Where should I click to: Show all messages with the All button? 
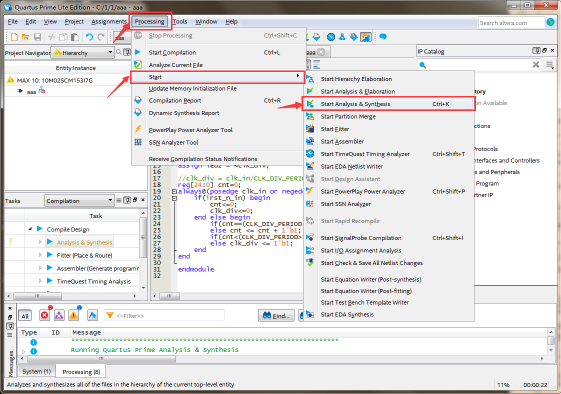tap(25, 316)
